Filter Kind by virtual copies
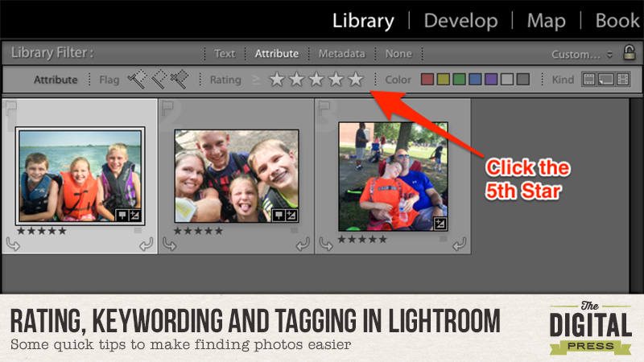644x362 pixels. [606, 79]
